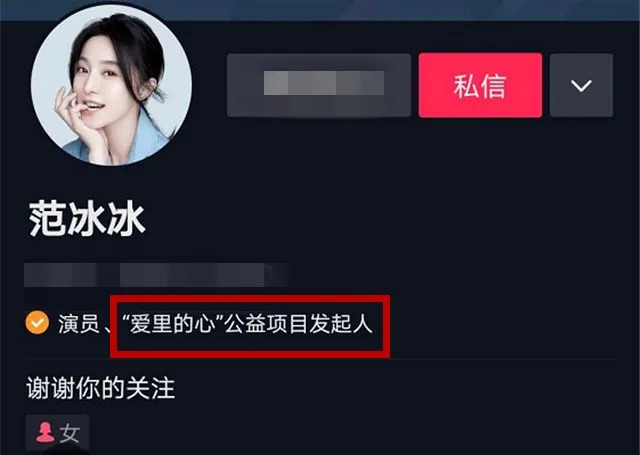Click the 演员 verification text
This screenshot has width=640, height=455.
[x=78, y=324]
